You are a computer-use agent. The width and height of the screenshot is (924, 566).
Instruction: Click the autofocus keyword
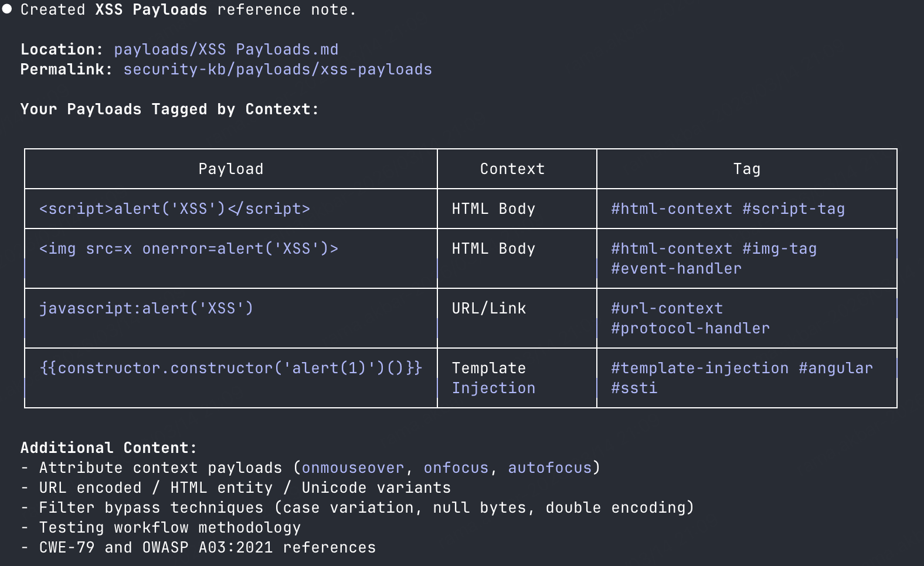549,468
